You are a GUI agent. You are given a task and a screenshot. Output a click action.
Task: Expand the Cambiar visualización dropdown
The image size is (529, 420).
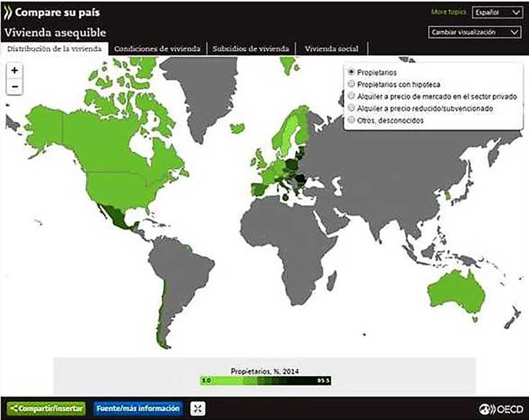474,33
